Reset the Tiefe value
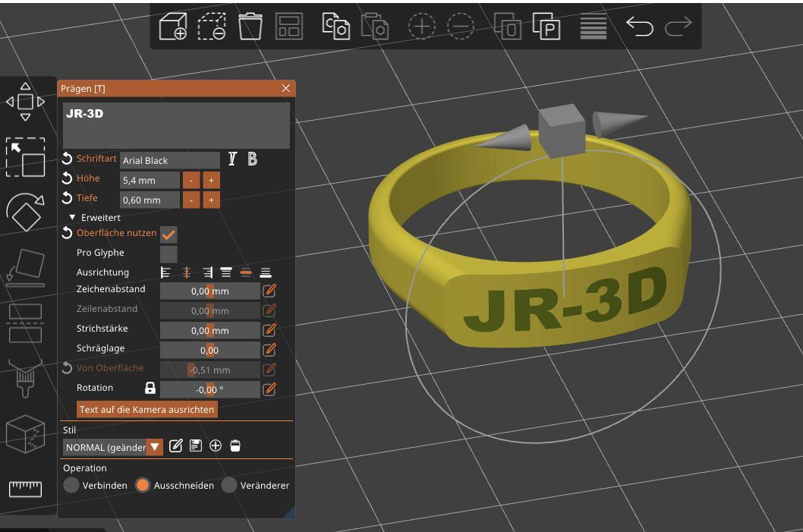803x532 pixels. coord(67,197)
